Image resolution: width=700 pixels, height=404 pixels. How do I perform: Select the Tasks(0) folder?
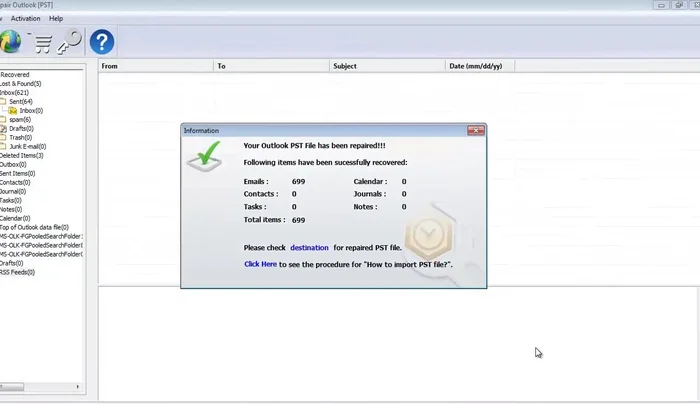[11, 200]
